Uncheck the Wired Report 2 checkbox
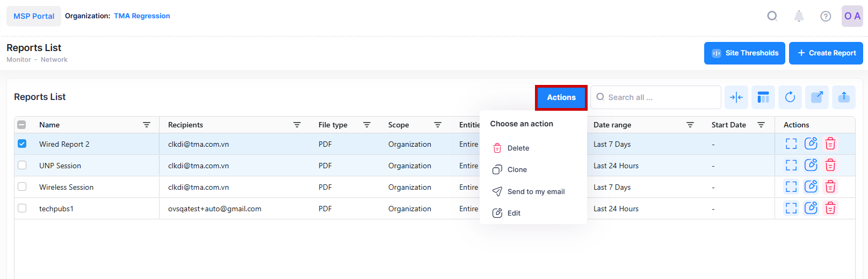The height and width of the screenshot is (279, 868). [x=22, y=144]
